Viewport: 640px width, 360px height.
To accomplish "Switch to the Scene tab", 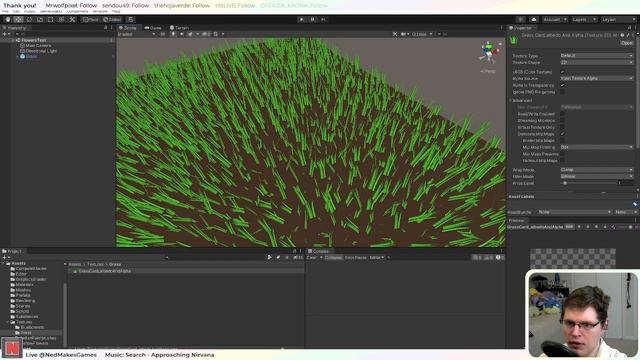I will [128, 28].
